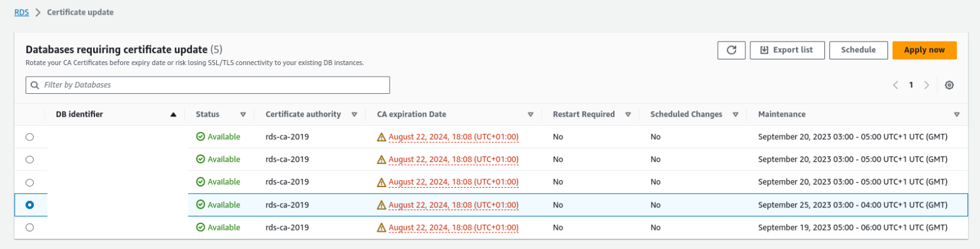Focus the Filter by Databases field
This screenshot has width=980, height=249.
click(x=207, y=85)
